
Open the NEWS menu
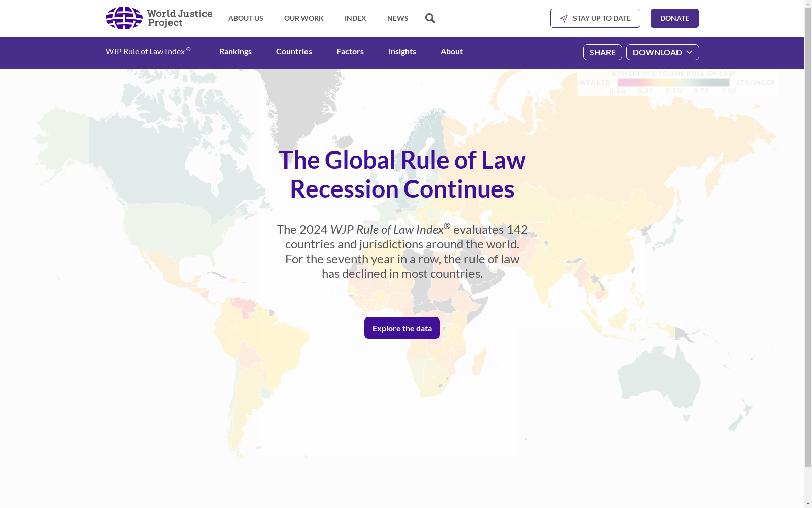398,18
